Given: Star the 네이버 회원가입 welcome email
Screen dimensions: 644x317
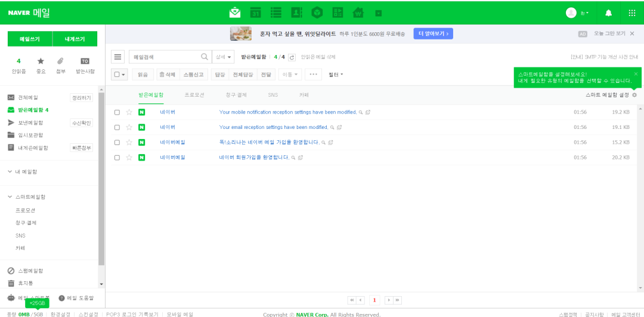Looking at the screenshot, I should click(x=129, y=158).
